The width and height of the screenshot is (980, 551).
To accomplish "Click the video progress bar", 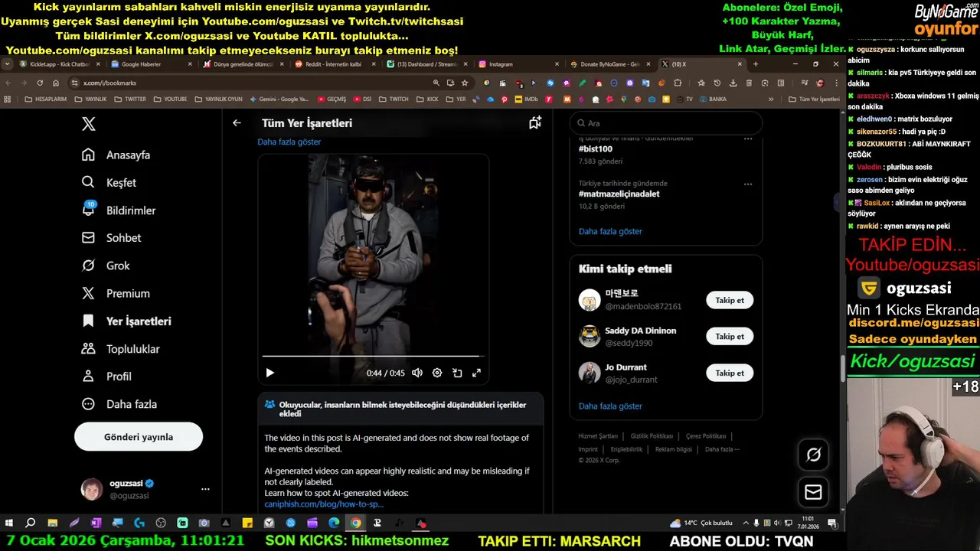I will (373, 356).
